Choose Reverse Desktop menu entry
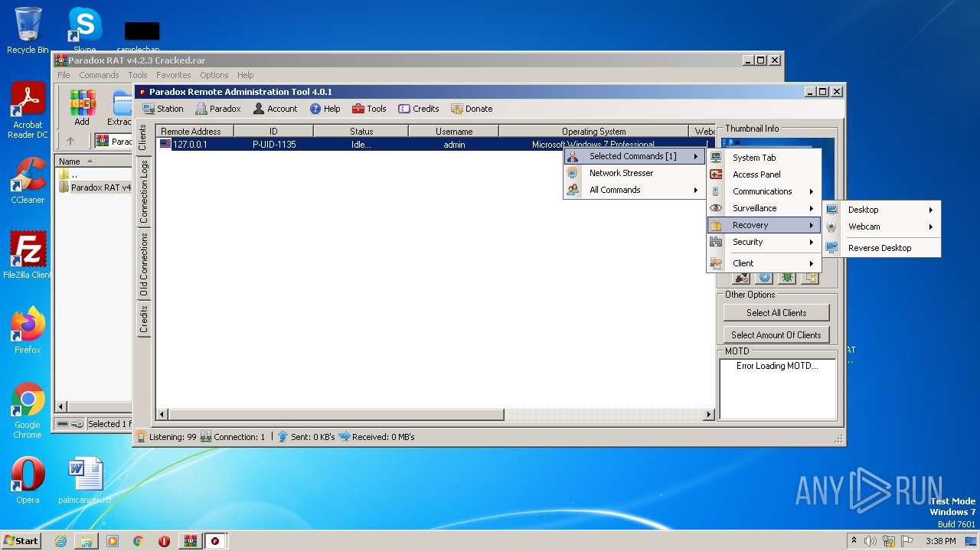The height and width of the screenshot is (551, 980). pos(881,248)
